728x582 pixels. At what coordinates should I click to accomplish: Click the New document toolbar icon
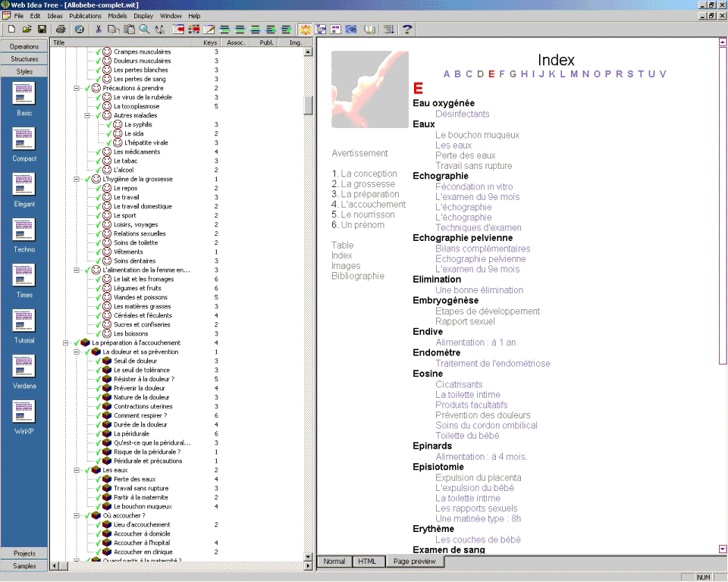tap(11, 30)
